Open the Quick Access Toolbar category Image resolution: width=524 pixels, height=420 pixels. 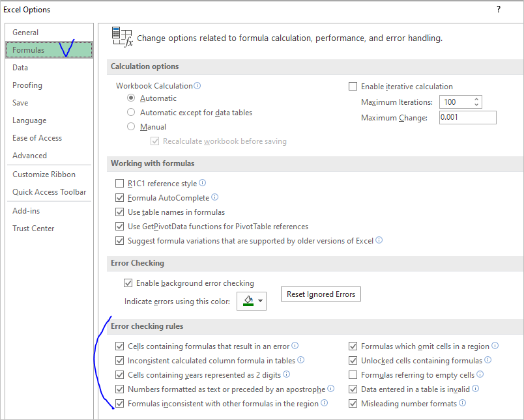click(x=49, y=192)
